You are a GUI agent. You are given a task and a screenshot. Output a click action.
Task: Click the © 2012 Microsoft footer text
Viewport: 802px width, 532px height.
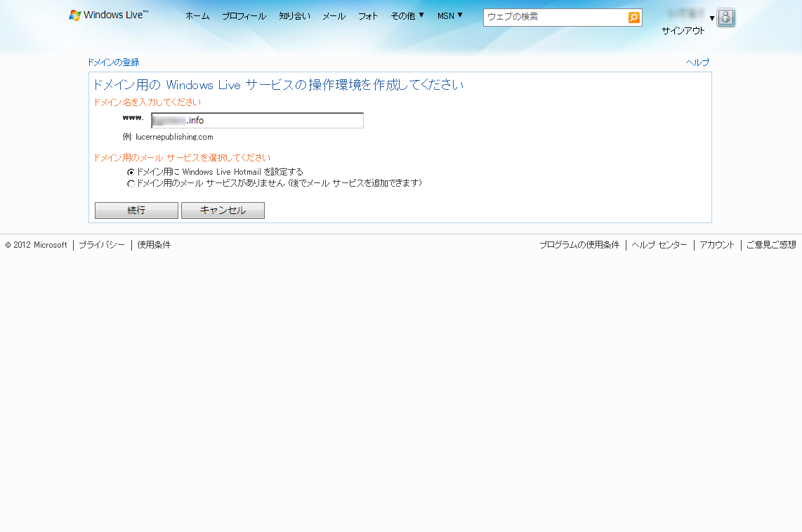[37, 245]
